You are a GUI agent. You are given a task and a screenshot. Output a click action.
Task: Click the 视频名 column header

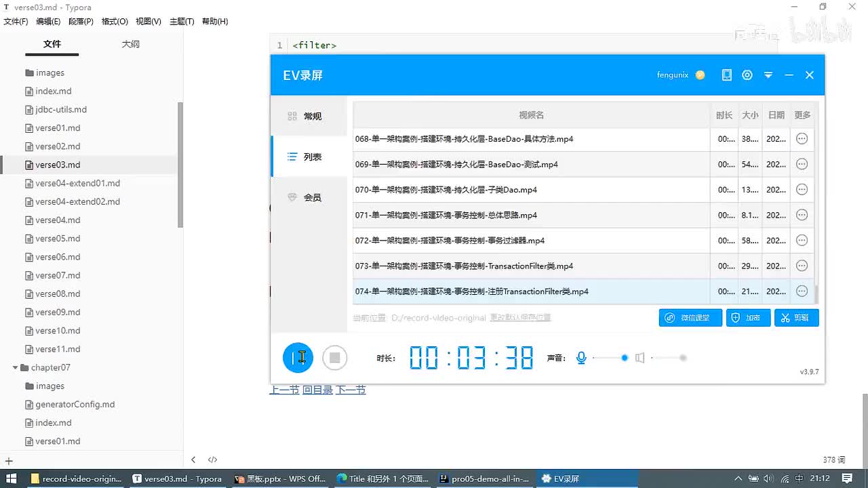(x=531, y=115)
